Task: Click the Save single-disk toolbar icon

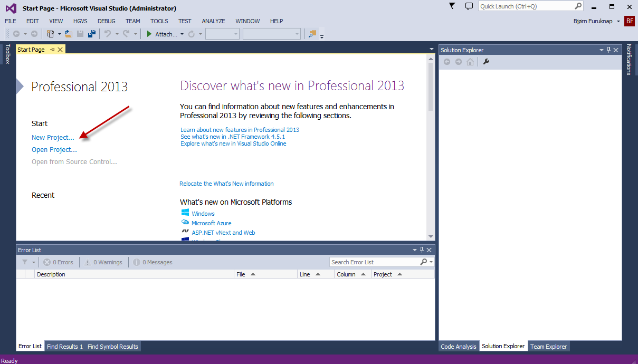Action: pyautogui.click(x=80, y=34)
